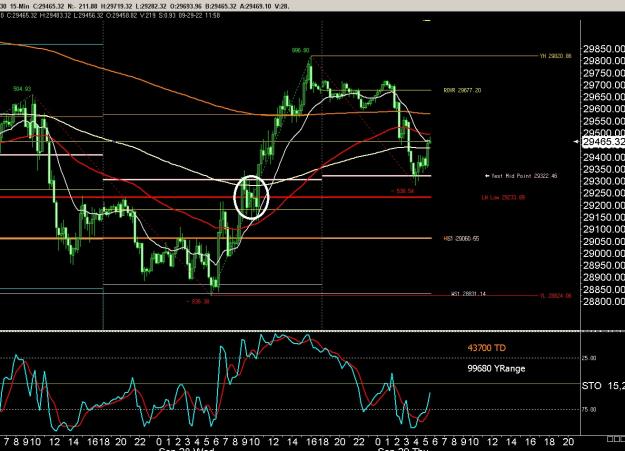Screen dimensions: 625x451
Task: Click the 28900.00 price axis label
Action: [x=604, y=277]
